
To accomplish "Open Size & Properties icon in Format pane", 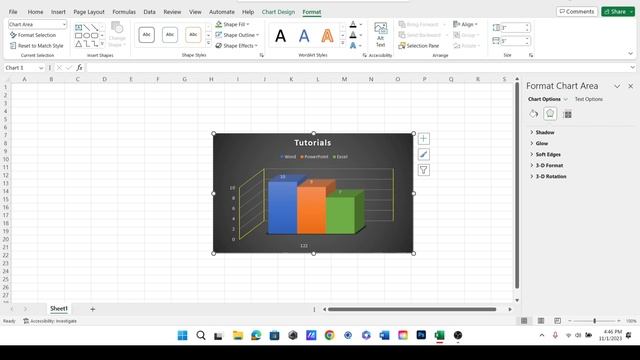I will (567, 114).
